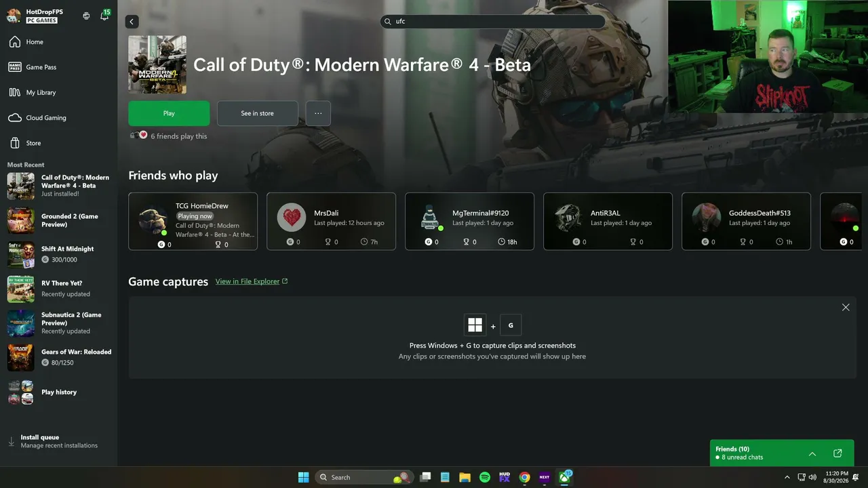
Task: Click the Modern Warfare 4 Beta cover art
Action: point(157,64)
